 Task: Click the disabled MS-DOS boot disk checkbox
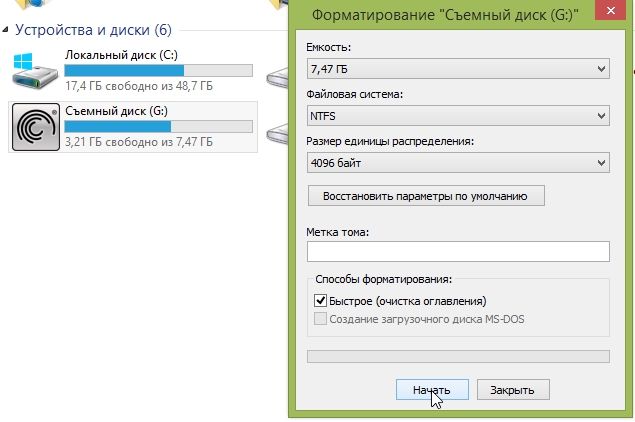tap(320, 319)
